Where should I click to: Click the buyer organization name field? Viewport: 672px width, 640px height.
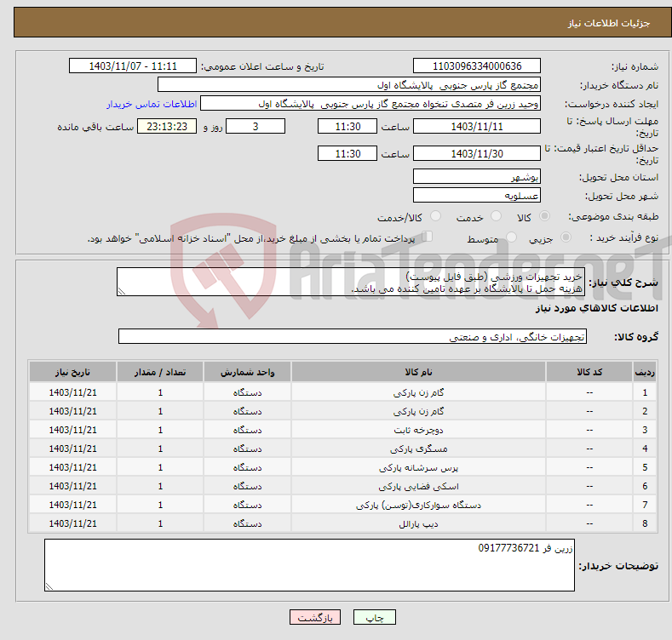(x=349, y=85)
